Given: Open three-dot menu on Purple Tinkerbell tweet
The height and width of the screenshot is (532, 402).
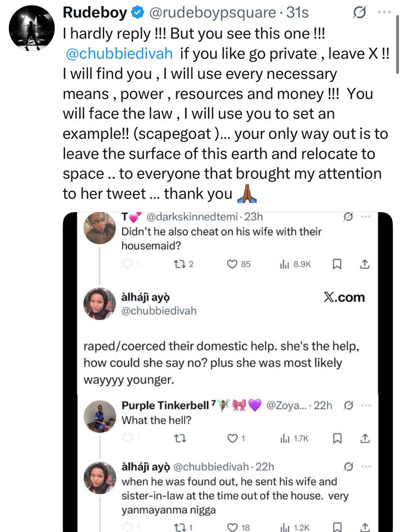Looking at the screenshot, I should (x=365, y=406).
